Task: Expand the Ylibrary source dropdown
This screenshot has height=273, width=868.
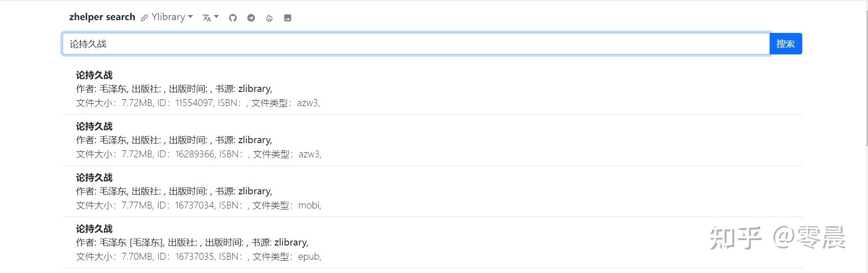Action: pos(172,17)
